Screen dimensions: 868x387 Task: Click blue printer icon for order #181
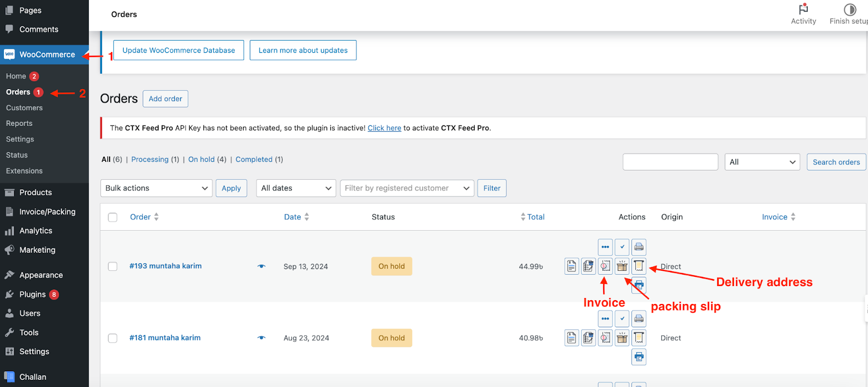(x=639, y=357)
